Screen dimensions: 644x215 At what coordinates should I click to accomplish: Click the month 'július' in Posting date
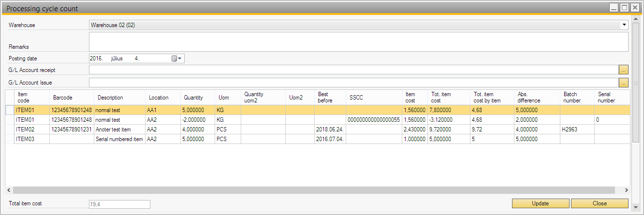click(116, 58)
